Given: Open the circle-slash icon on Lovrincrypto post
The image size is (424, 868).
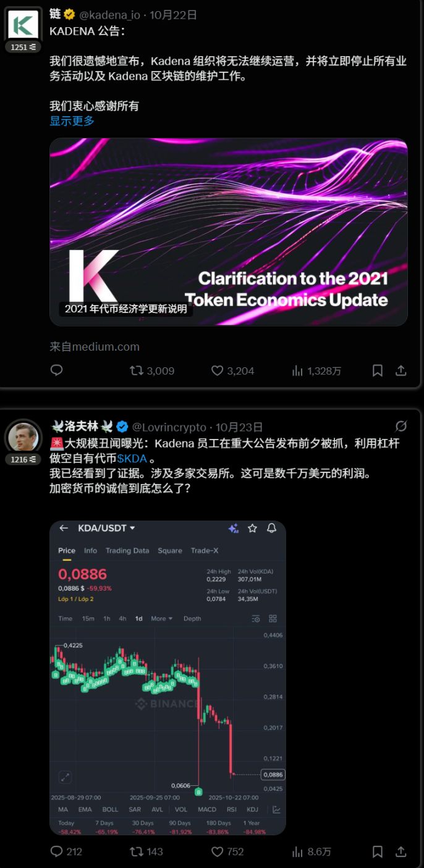Looking at the screenshot, I should point(401,426).
